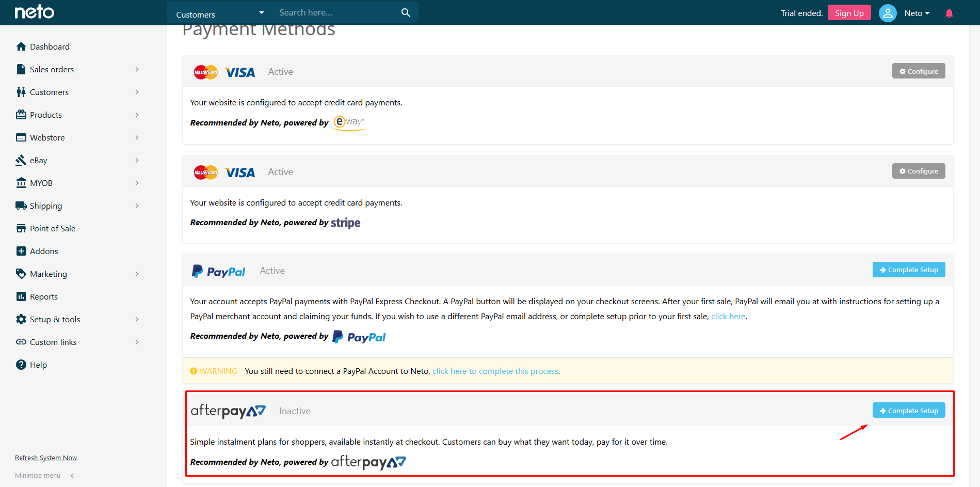Expand the Products submenu chevron
Viewport: 980px width, 487px height.
tap(137, 115)
